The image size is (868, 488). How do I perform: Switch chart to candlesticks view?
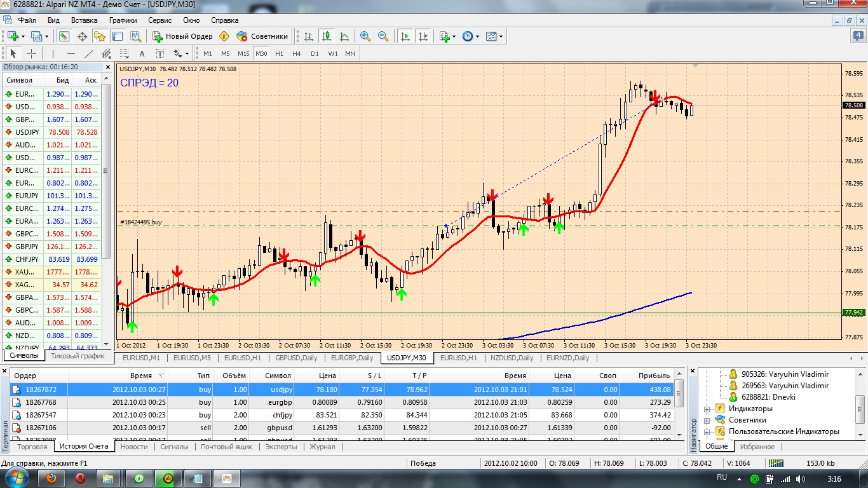point(326,36)
